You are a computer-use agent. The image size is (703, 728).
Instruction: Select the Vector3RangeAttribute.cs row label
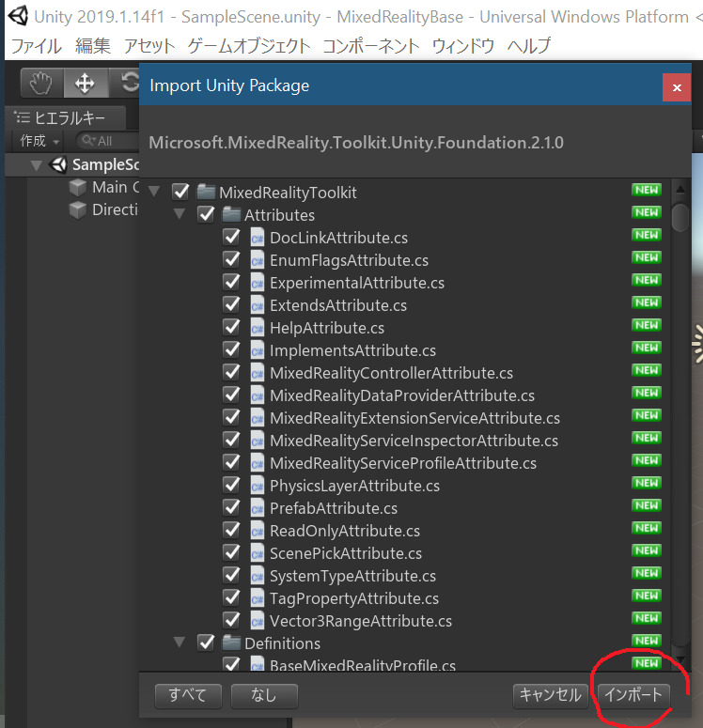click(x=361, y=621)
